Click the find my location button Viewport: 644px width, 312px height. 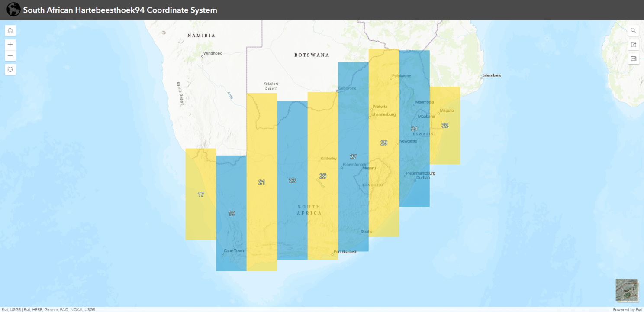(10, 69)
